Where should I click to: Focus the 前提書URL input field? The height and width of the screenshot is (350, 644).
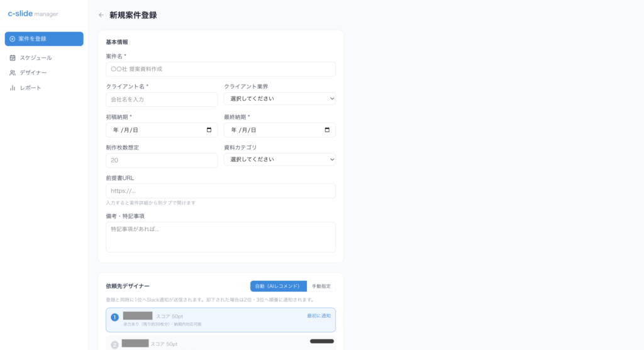[221, 191]
